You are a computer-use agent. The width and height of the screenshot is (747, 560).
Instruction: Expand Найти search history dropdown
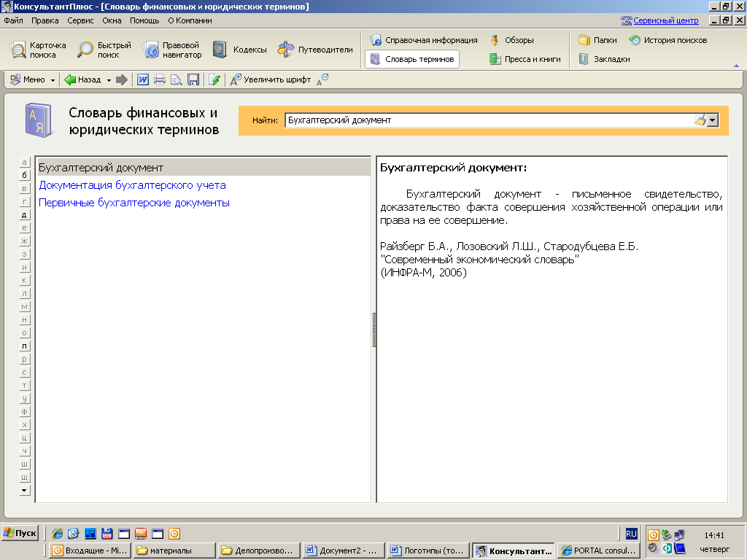(x=713, y=120)
